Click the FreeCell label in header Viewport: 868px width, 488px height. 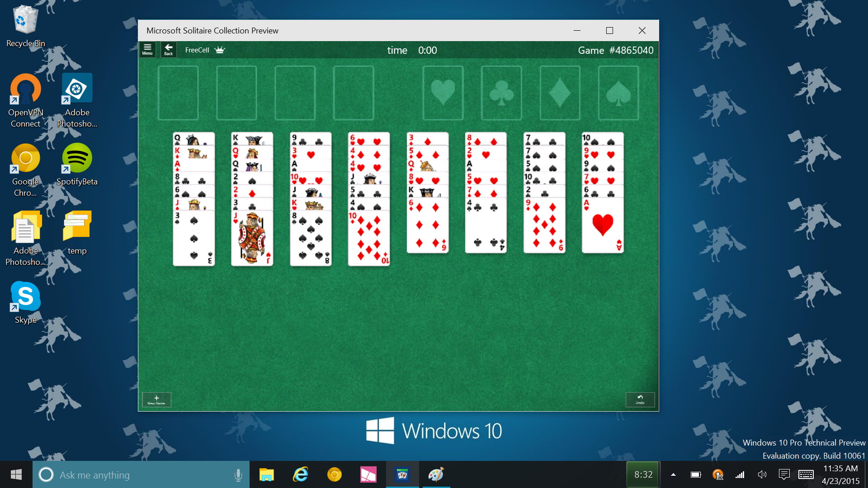pyautogui.click(x=198, y=50)
